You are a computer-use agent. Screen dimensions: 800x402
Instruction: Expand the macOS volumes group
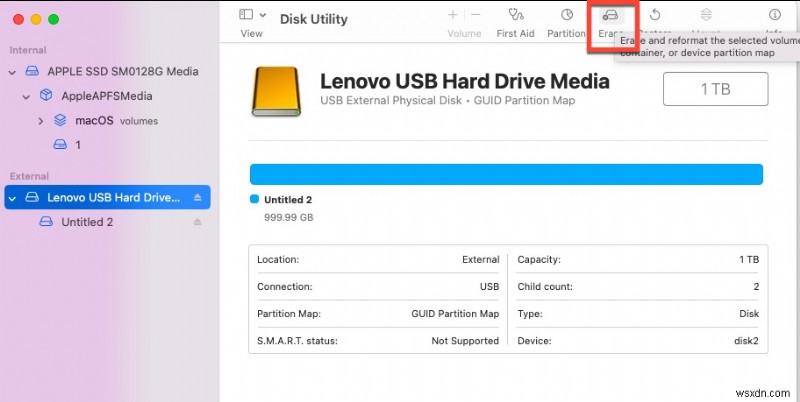click(x=41, y=121)
